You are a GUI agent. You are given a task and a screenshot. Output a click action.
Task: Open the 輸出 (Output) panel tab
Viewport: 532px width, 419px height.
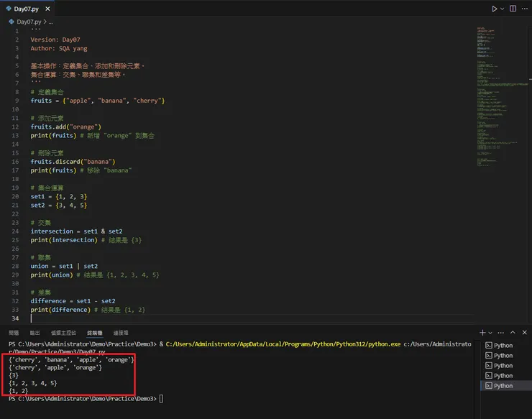(35, 333)
